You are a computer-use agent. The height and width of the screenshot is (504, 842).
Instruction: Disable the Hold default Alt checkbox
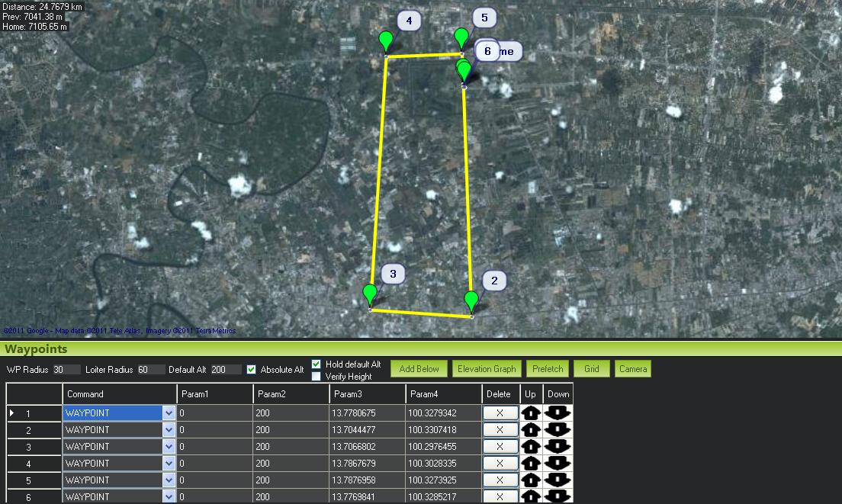click(x=317, y=364)
